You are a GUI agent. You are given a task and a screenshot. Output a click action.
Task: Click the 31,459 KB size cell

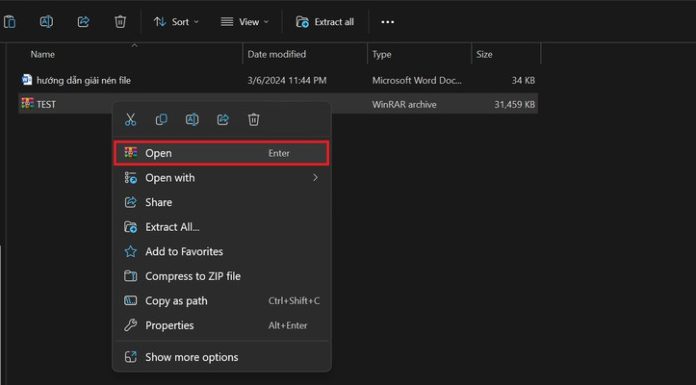click(514, 104)
